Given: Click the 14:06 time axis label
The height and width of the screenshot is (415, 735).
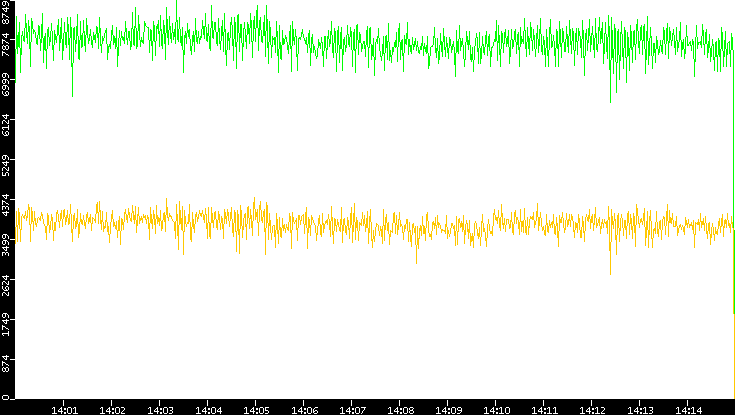Looking at the screenshot, I should point(304,410).
